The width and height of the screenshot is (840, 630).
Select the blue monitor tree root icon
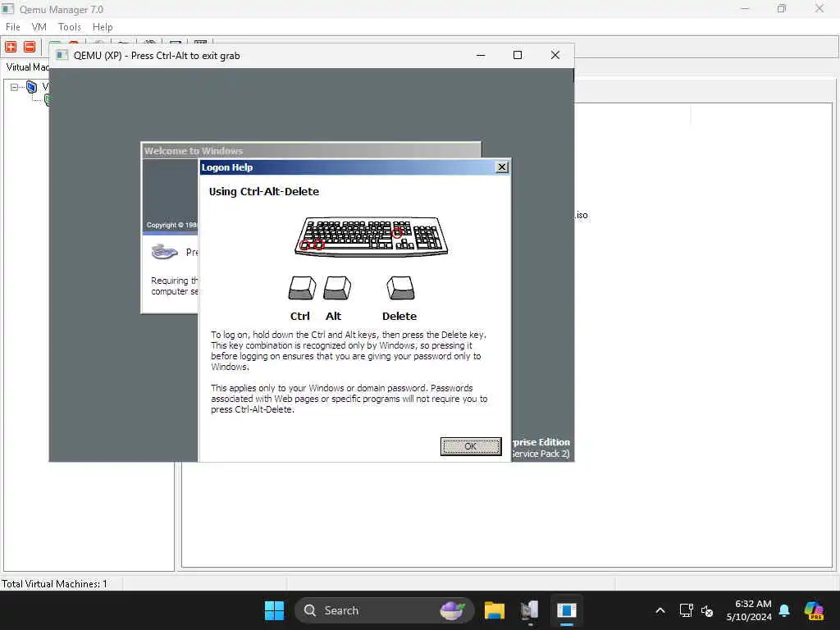32,87
